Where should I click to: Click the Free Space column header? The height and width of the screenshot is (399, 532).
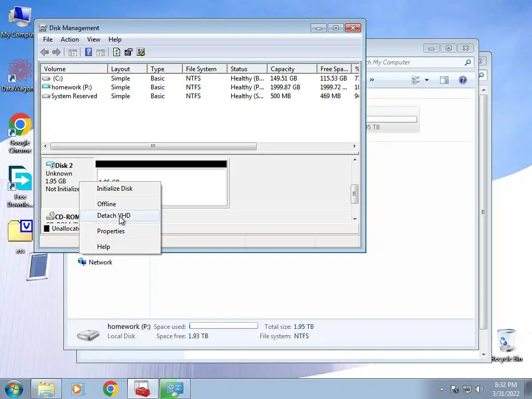pyautogui.click(x=334, y=69)
